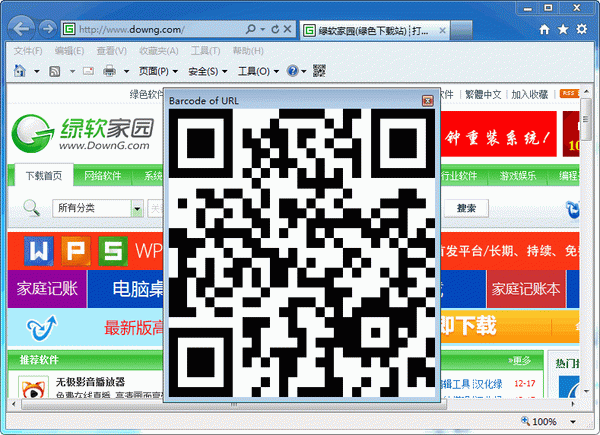Select the 绿软家园 browser tab

[375, 30]
